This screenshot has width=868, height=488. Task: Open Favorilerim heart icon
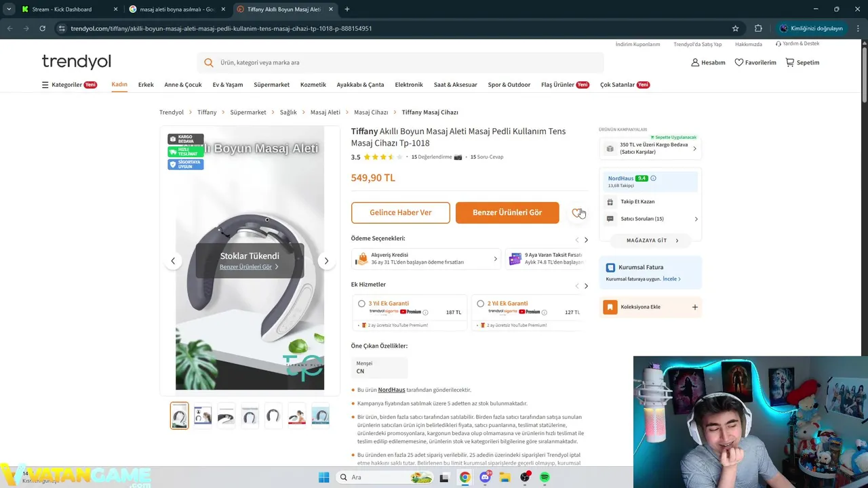739,62
